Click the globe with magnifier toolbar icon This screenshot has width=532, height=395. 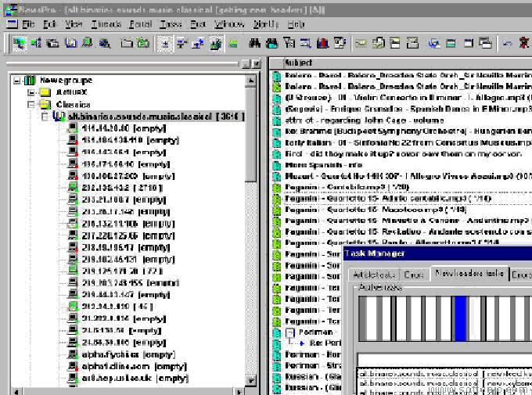(x=105, y=44)
